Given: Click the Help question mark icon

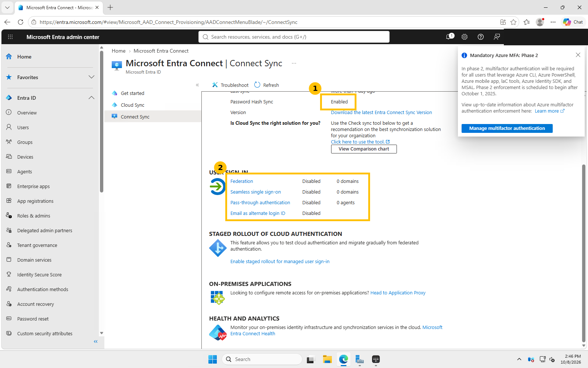Looking at the screenshot, I should (480, 37).
